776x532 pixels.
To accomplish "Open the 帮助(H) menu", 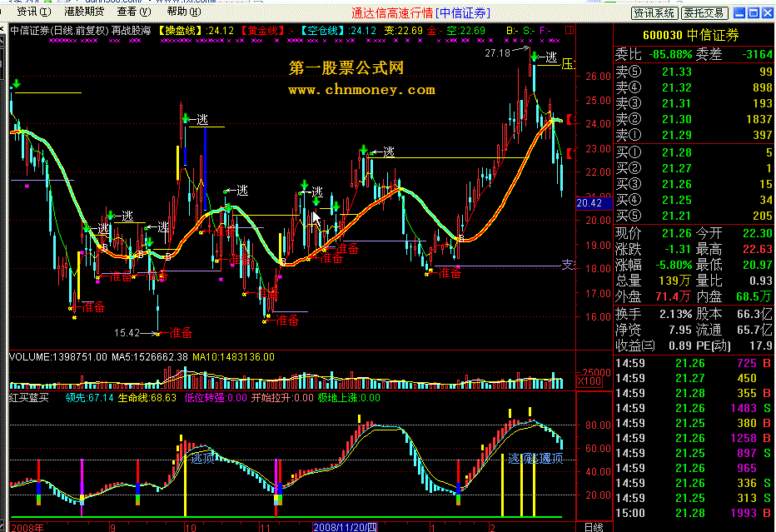I will 184,12.
